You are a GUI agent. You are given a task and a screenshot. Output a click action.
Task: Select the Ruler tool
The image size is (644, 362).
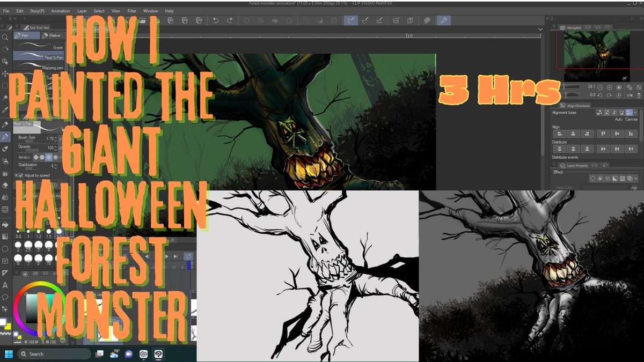pyautogui.click(x=5, y=274)
